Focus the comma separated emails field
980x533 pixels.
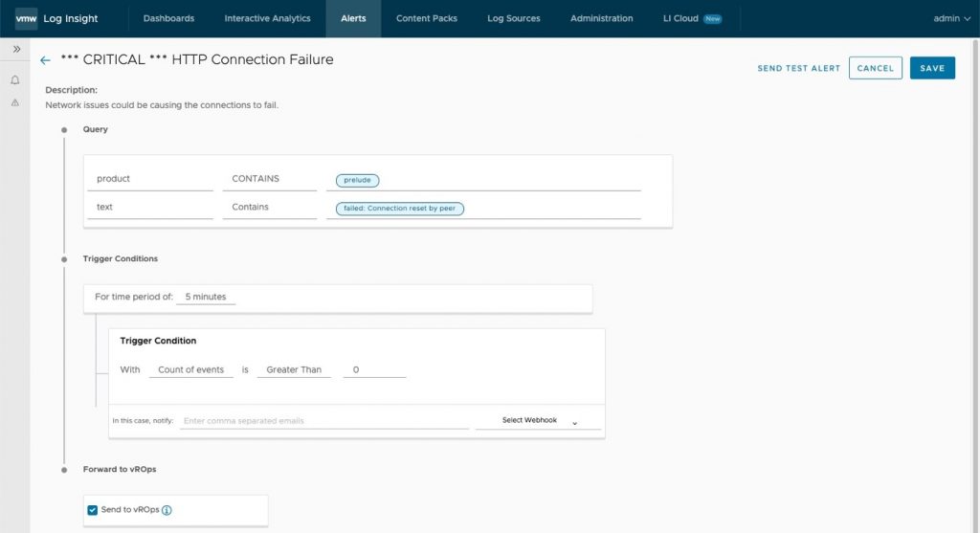pyautogui.click(x=324, y=421)
